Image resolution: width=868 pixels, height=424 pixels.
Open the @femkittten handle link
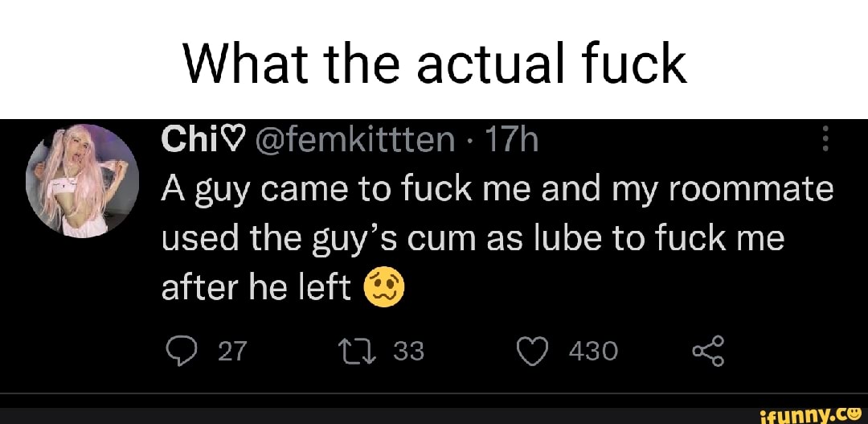tap(355, 142)
